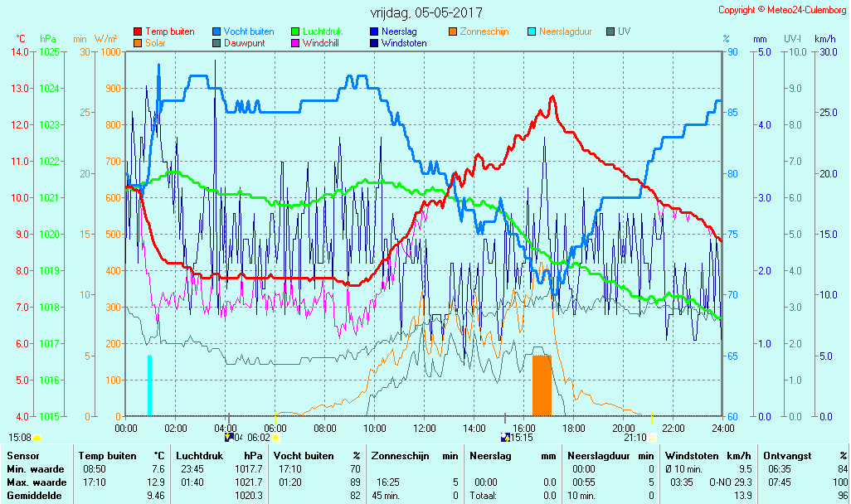Click the cyan Neerslagduur legend square

(532, 31)
